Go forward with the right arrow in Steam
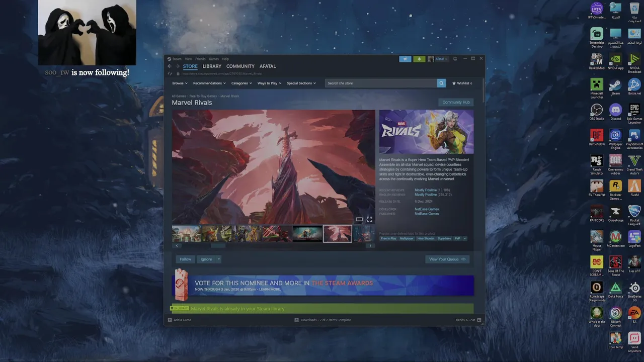This screenshot has height=362, width=644. [177, 66]
